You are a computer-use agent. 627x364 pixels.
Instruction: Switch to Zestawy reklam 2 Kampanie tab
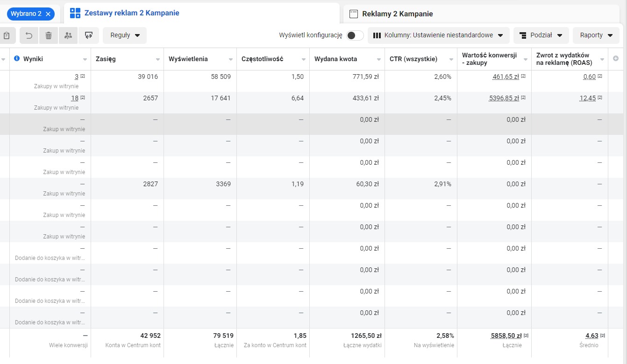point(131,13)
